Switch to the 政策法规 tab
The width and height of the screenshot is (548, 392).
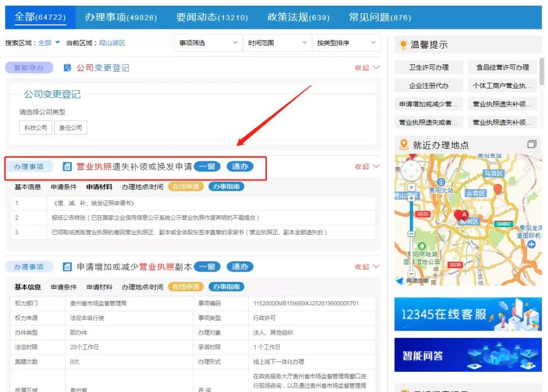click(298, 17)
